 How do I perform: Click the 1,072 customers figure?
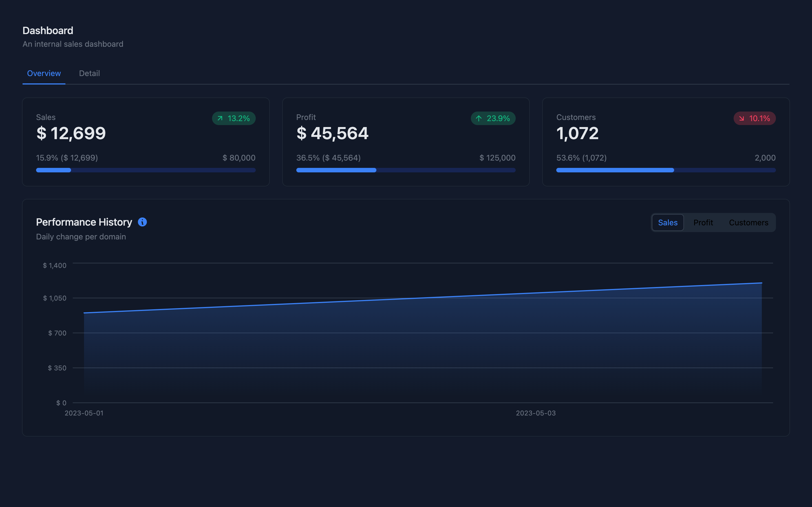point(577,134)
